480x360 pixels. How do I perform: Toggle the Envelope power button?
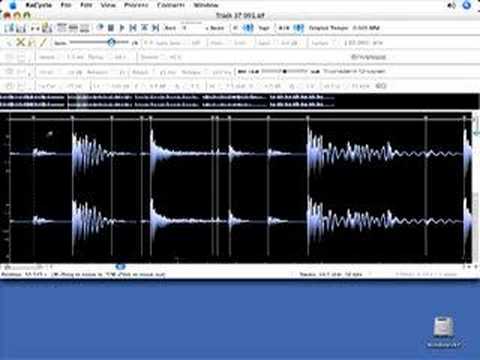click(9, 57)
